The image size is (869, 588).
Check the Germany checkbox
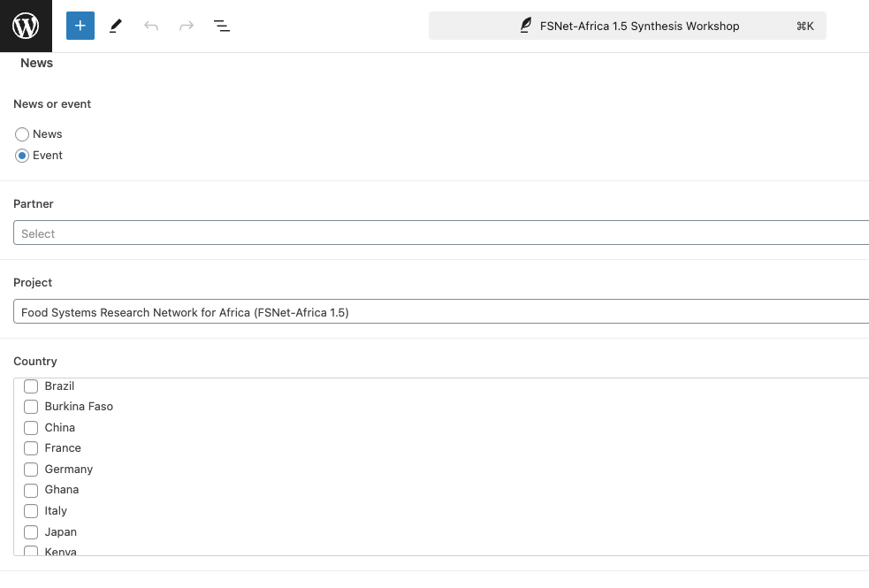(x=31, y=470)
